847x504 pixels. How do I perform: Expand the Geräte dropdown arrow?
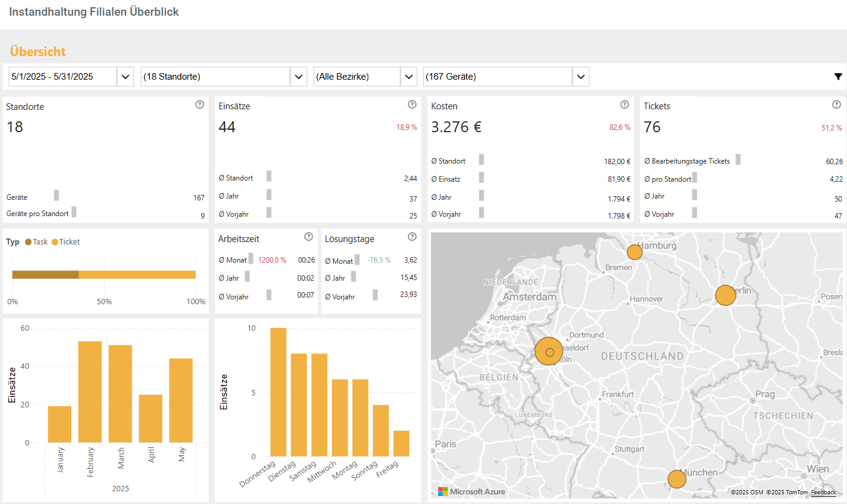581,77
